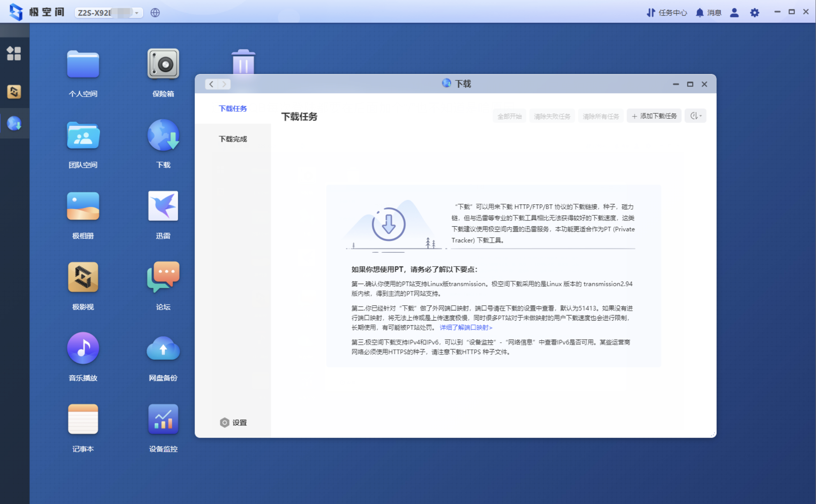Image resolution: width=816 pixels, height=504 pixels.
Task: Open the 个人空间 folder icon
Action: (x=83, y=64)
